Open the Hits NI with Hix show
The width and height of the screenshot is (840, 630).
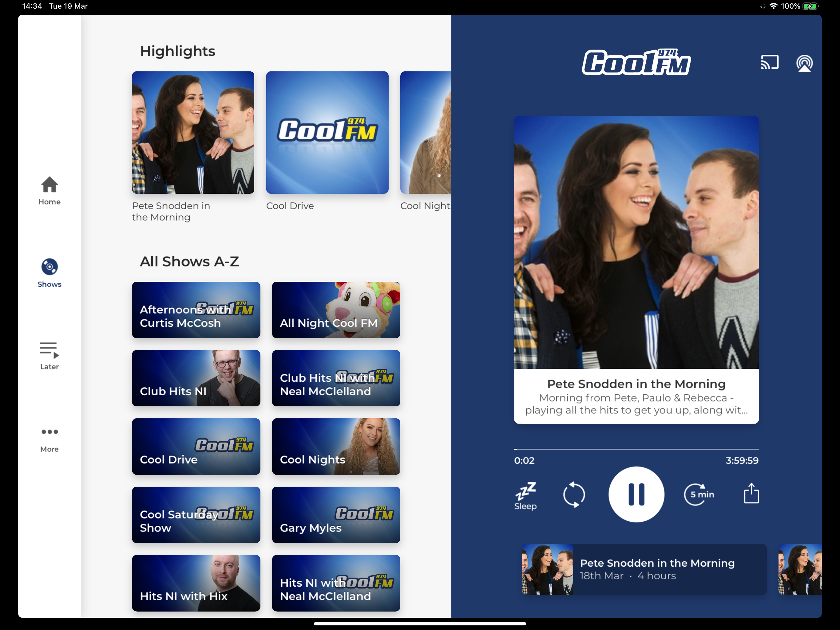pos(196,583)
